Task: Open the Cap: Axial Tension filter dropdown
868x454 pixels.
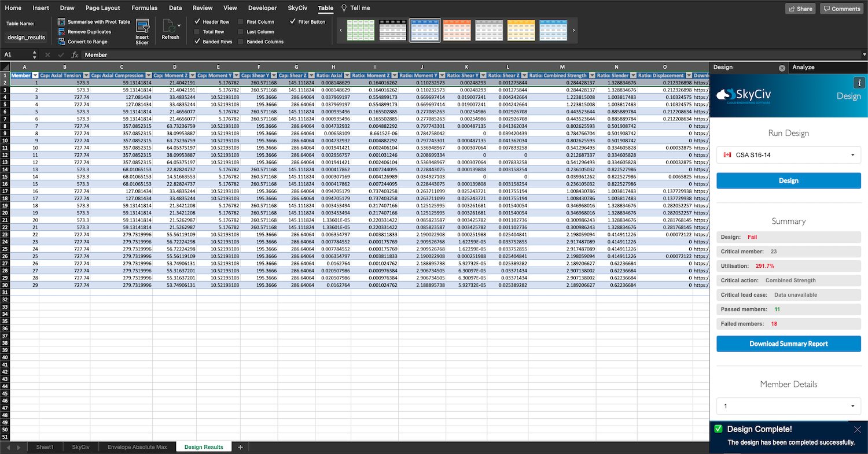Action: [87, 75]
